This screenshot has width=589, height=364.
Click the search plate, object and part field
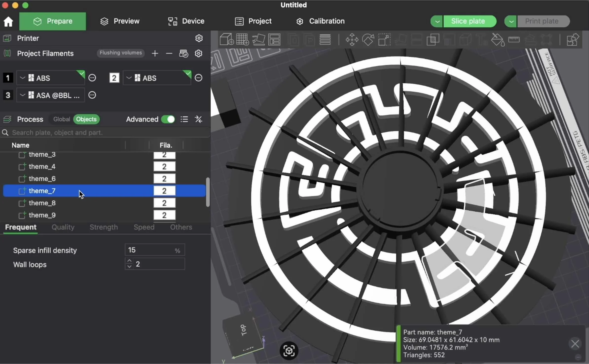pyautogui.click(x=105, y=133)
